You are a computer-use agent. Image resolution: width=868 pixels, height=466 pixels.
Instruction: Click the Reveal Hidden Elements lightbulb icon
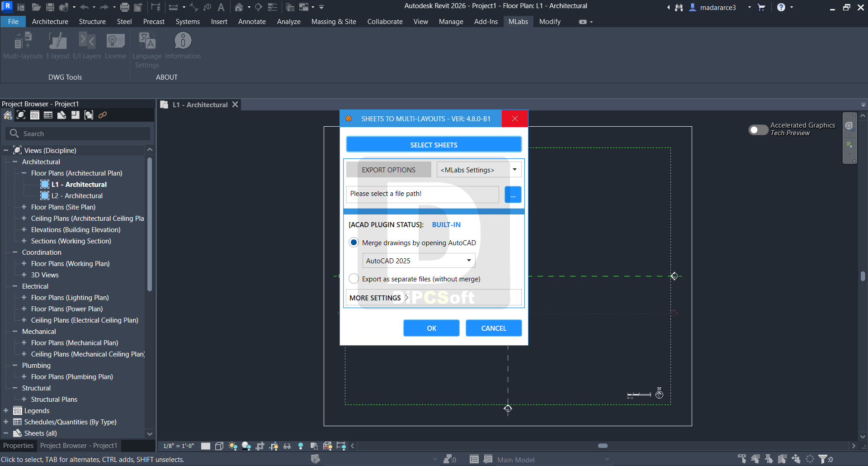tap(301, 446)
